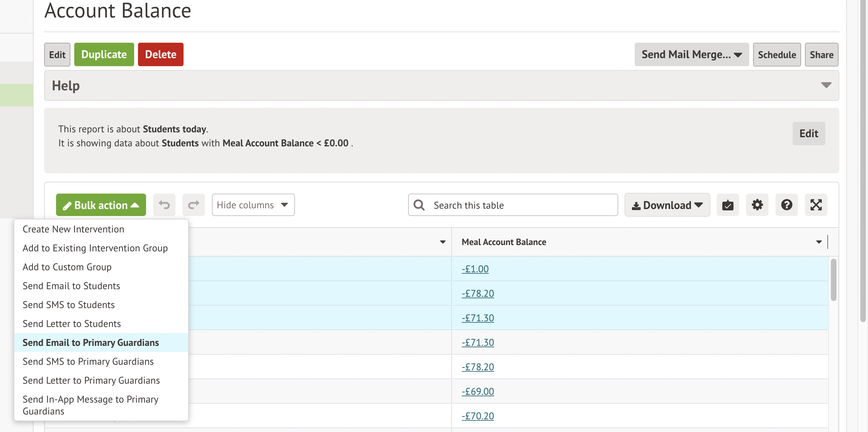Open the Hide columns dropdown
The height and width of the screenshot is (432, 868).
[253, 205]
